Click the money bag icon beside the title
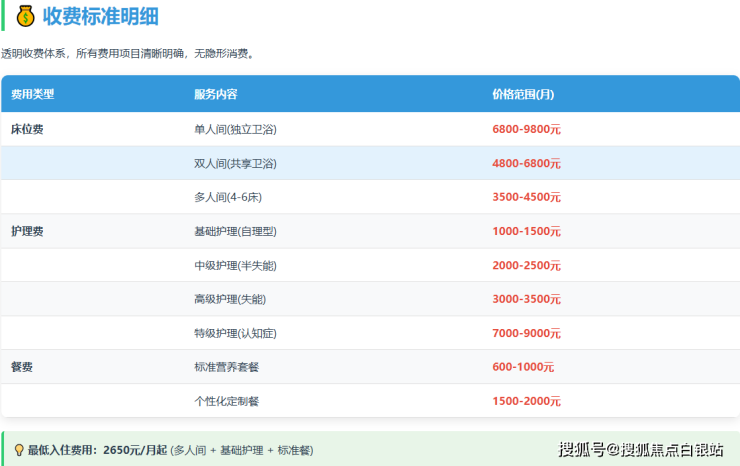 (25, 16)
